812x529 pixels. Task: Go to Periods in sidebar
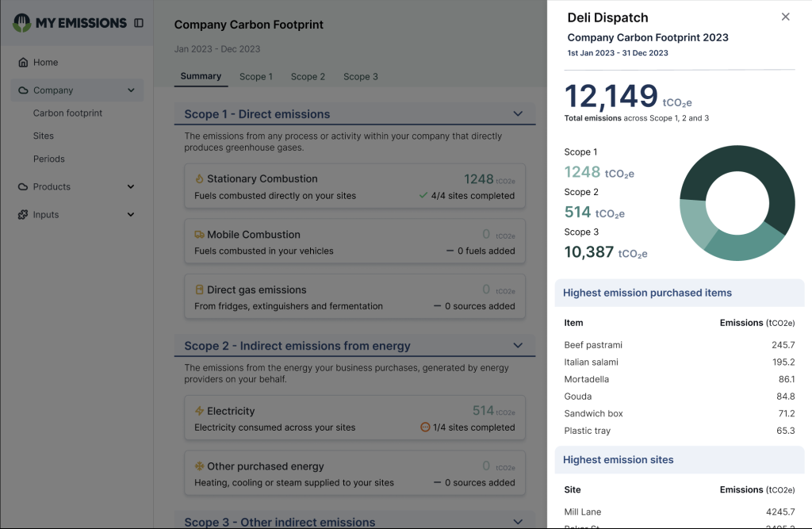(48, 159)
